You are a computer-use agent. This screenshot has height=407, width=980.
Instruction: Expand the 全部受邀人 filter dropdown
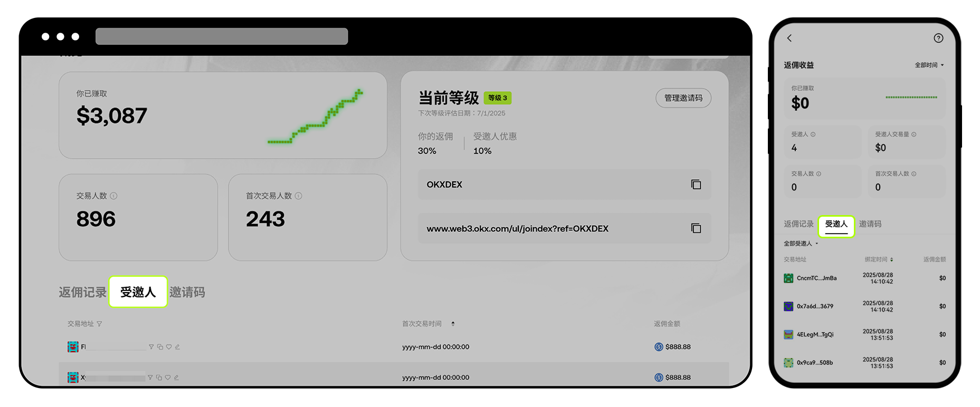[x=801, y=244]
